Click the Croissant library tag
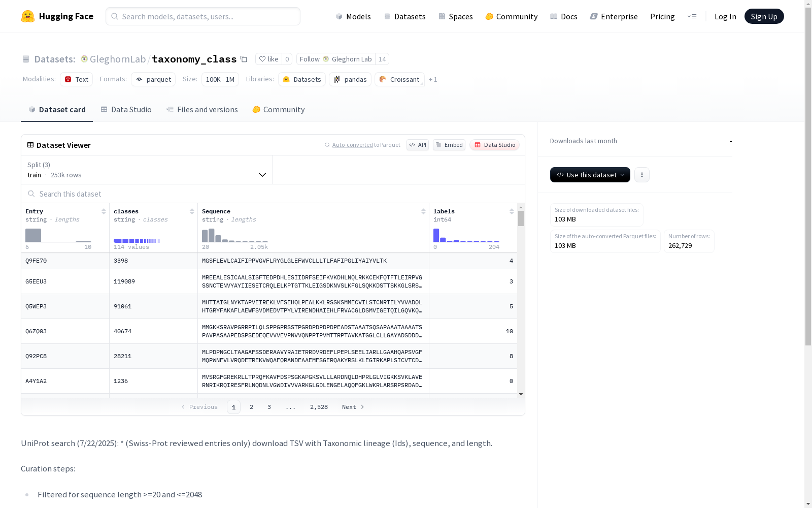Screen dimensions: 812x508 pyautogui.click(x=399, y=79)
